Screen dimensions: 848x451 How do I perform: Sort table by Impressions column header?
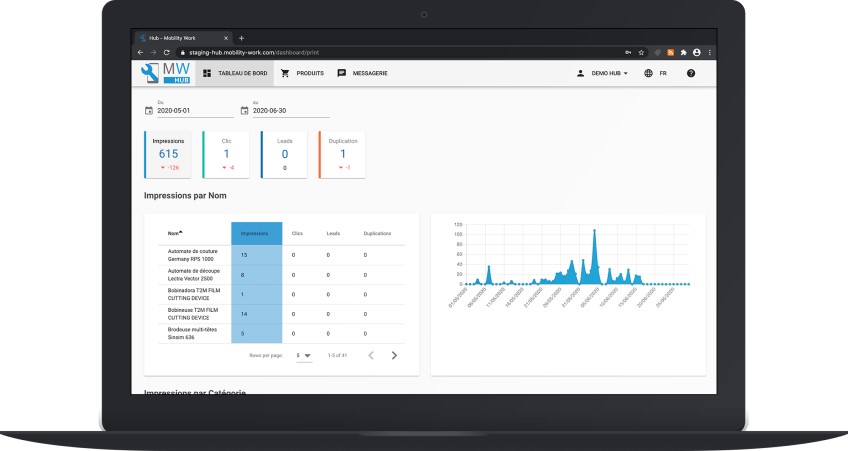[x=256, y=233]
